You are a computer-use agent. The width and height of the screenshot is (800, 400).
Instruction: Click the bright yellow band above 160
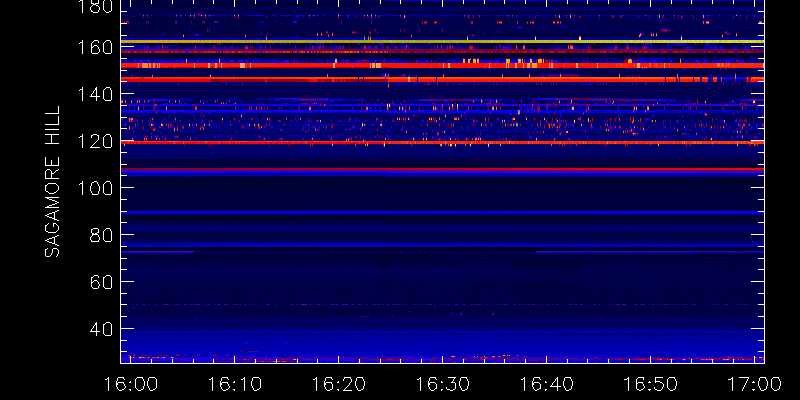(442, 41)
